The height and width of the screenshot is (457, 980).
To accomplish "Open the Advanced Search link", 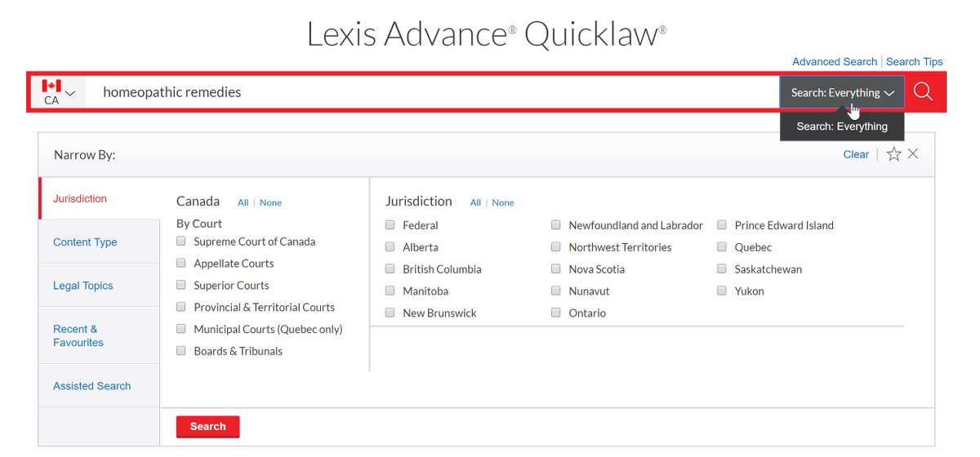I will pyautogui.click(x=835, y=62).
